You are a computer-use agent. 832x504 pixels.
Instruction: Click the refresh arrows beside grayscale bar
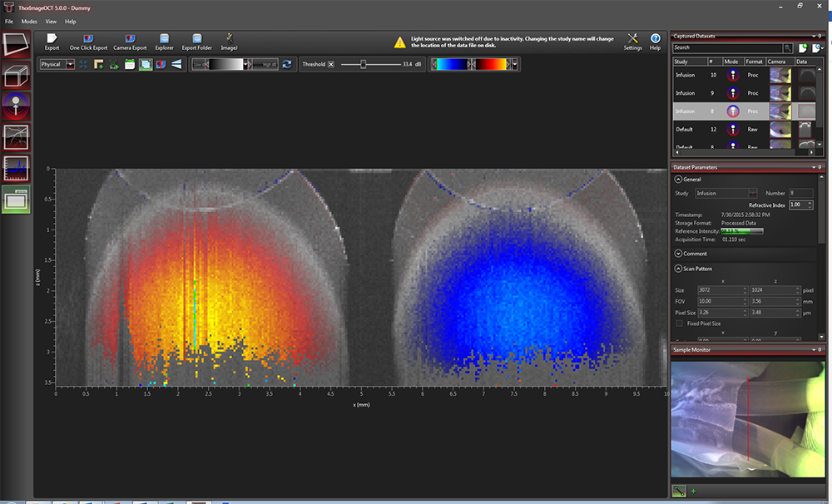tap(287, 64)
